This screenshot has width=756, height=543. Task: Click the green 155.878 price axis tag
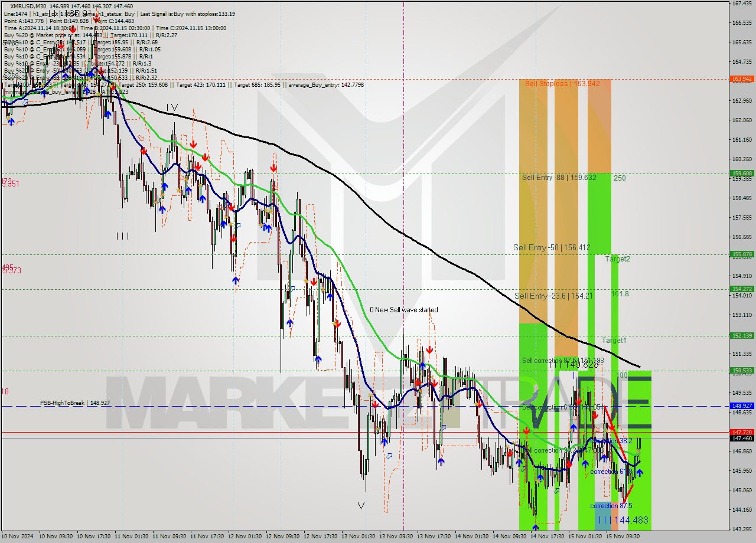741,254
